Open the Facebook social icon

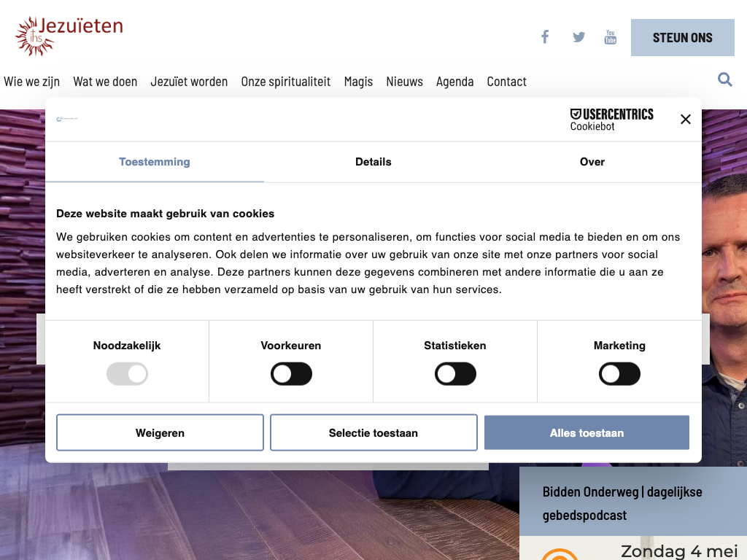pos(545,37)
